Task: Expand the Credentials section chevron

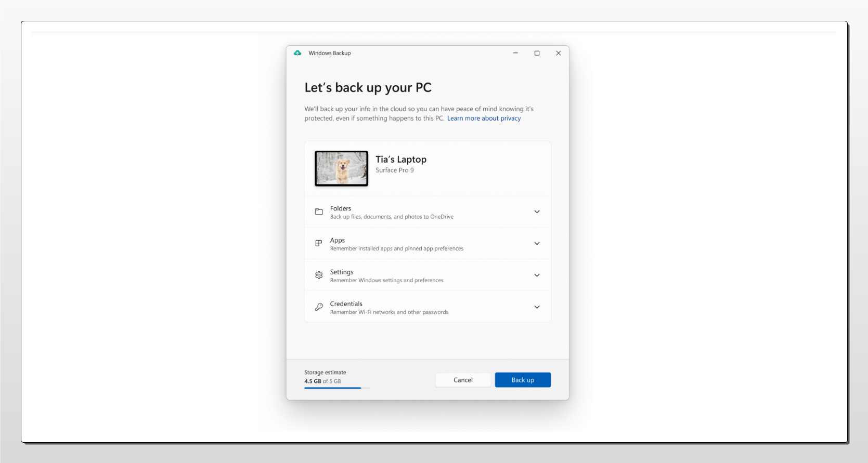Action: coord(537,307)
